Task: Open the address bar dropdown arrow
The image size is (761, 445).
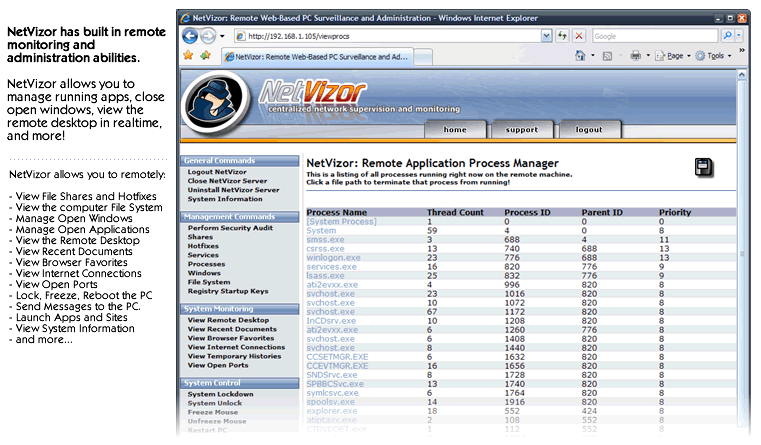Action: click(547, 35)
